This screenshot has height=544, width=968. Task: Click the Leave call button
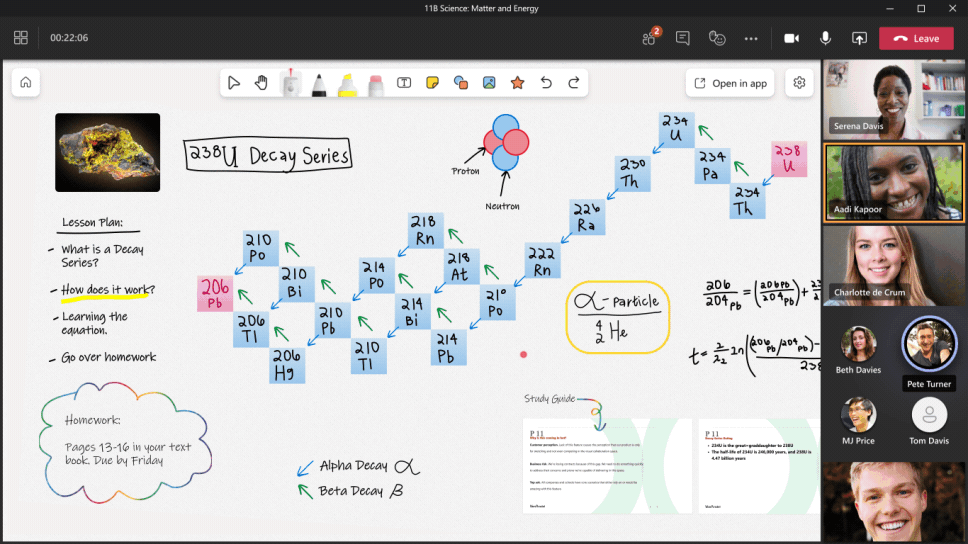pyautogui.click(x=916, y=38)
